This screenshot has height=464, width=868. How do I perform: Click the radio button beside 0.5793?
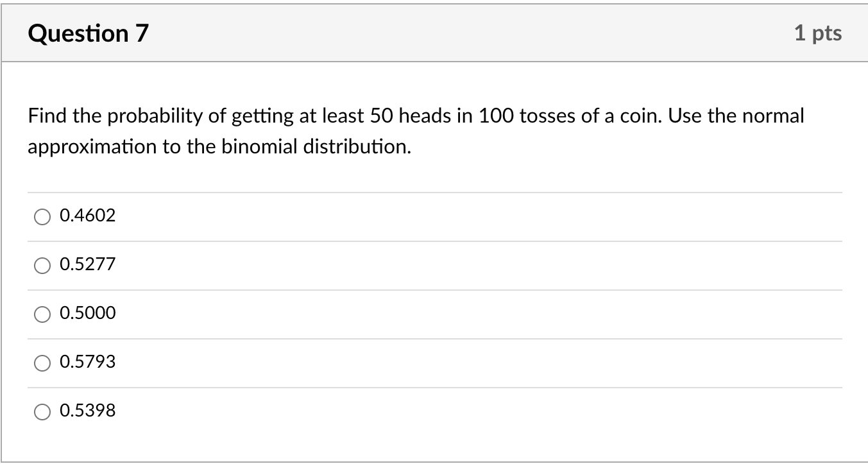tap(42, 363)
